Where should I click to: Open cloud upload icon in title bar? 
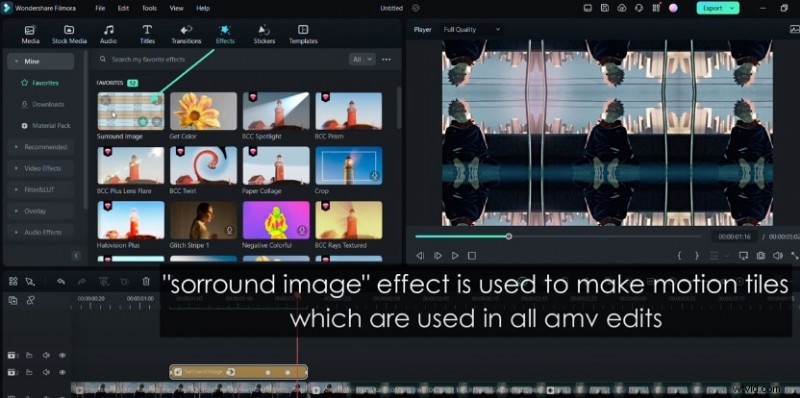(621, 8)
